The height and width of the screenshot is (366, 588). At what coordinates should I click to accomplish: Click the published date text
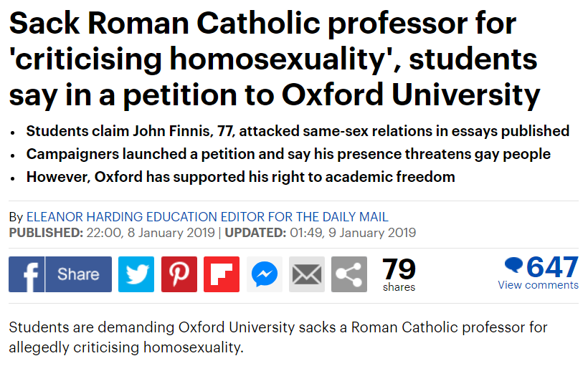[x=112, y=233]
